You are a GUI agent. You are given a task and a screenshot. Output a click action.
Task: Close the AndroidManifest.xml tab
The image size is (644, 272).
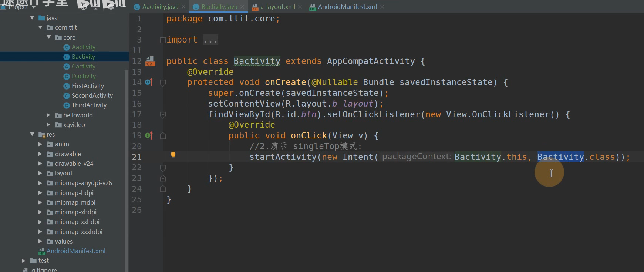click(382, 7)
